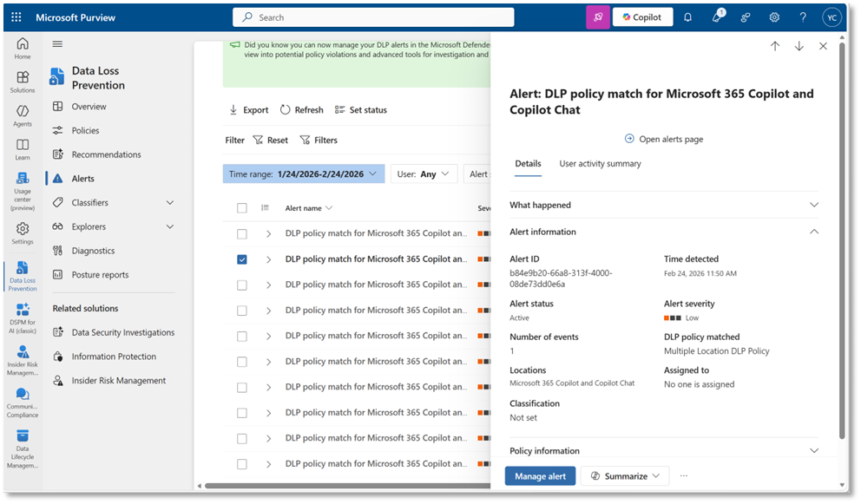The width and height of the screenshot is (861, 504).
Task: Open Solutions in the left rail
Action: 23,82
